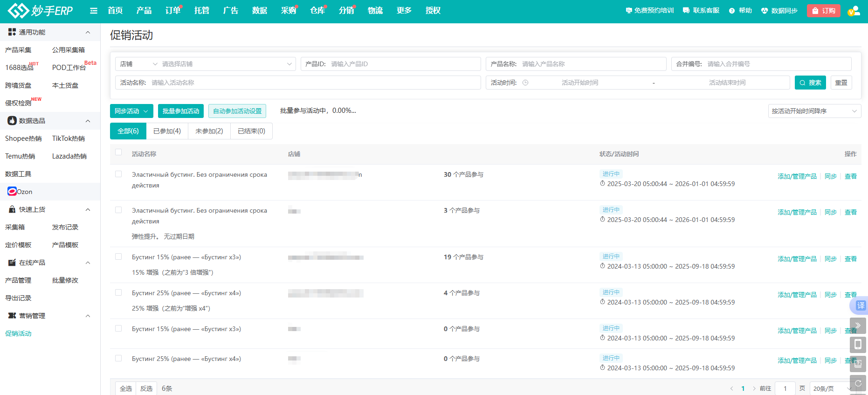Click the clock icon in activity time field
The width and height of the screenshot is (868, 395).
[x=525, y=83]
